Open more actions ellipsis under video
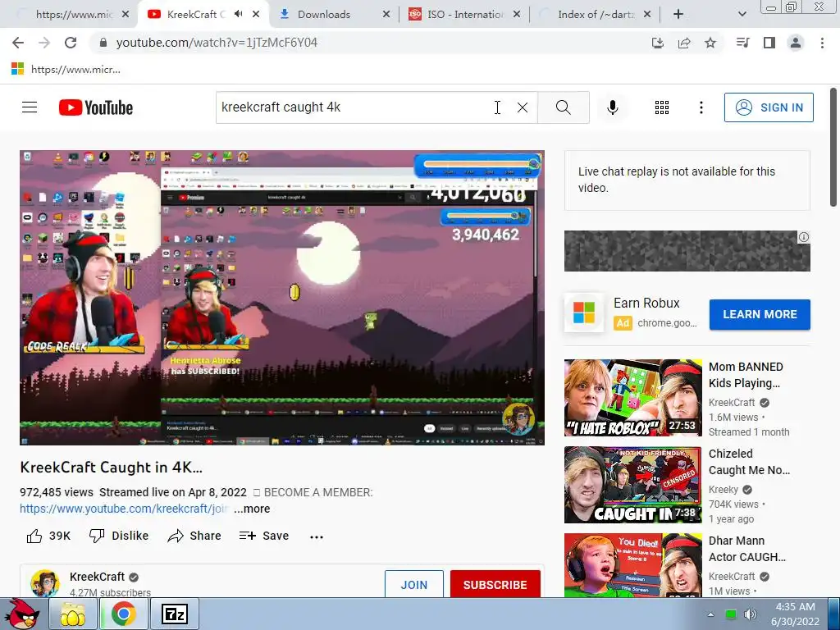The height and width of the screenshot is (630, 840). coord(317,536)
